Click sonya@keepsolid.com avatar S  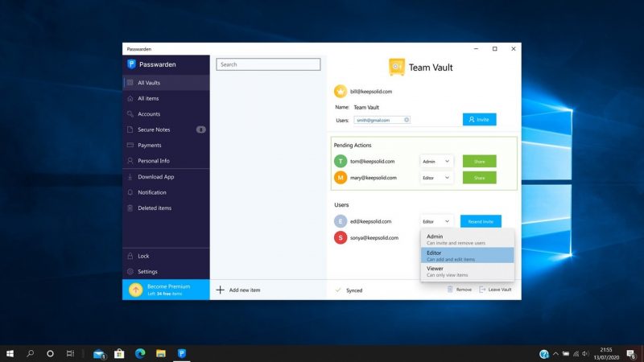pos(340,237)
